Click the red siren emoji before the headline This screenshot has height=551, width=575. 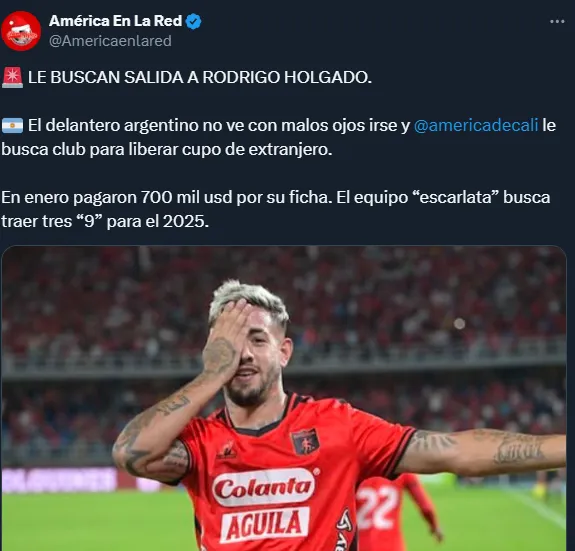coord(12,77)
